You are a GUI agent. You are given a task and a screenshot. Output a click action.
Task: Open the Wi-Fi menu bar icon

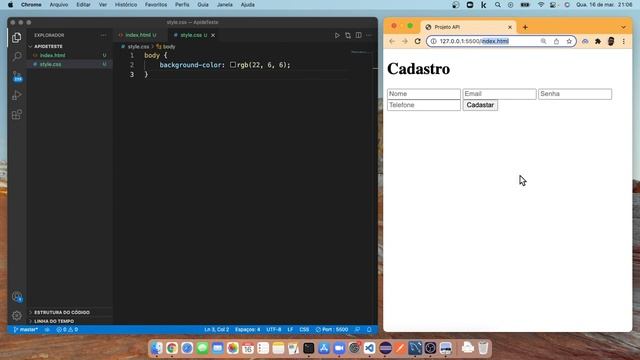541,5
